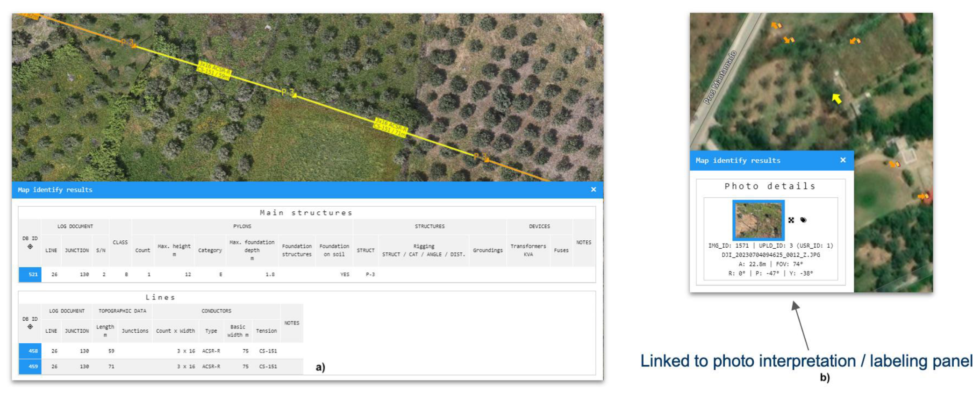Click the 'Tension' column header

(266, 330)
